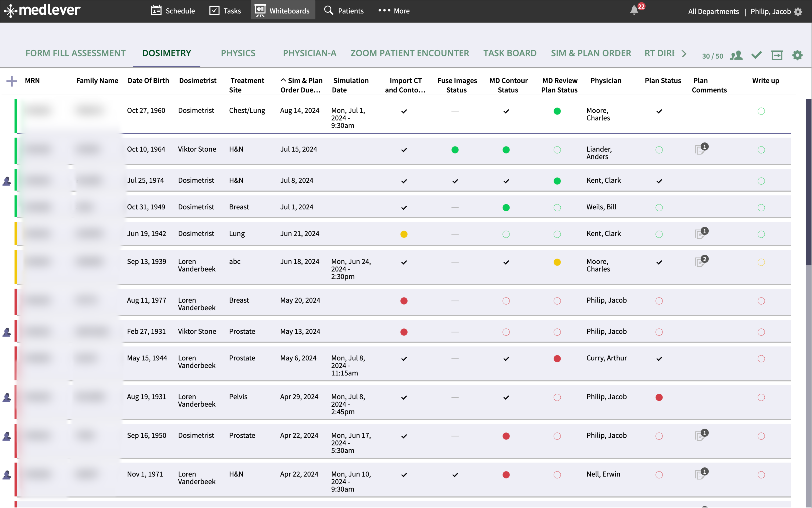This screenshot has width=812, height=508.
Task: Open the notifications bell with 22 alerts
Action: coord(634,10)
